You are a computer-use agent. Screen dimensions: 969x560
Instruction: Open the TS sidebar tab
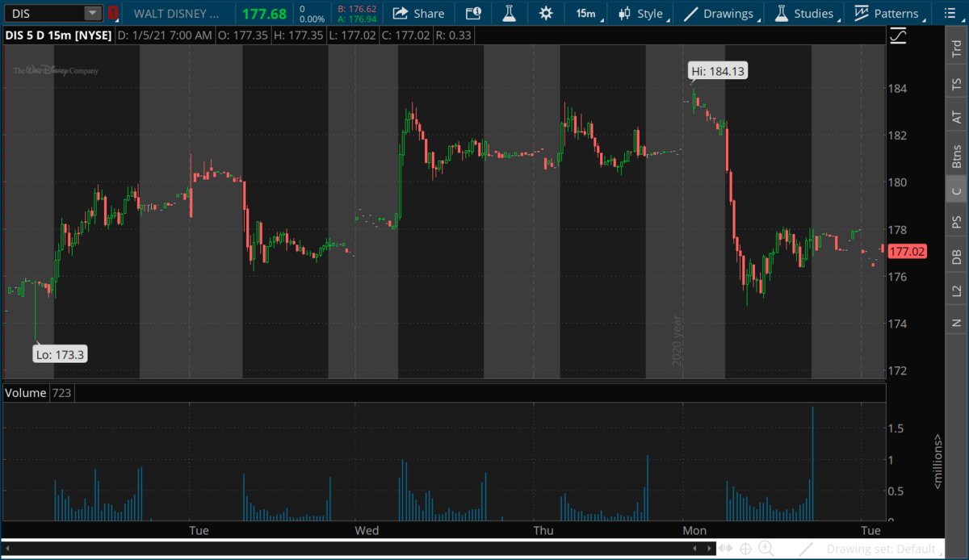(957, 84)
